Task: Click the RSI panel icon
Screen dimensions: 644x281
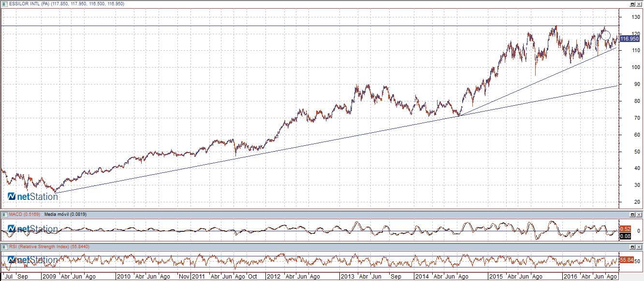Action: click(x=5, y=247)
